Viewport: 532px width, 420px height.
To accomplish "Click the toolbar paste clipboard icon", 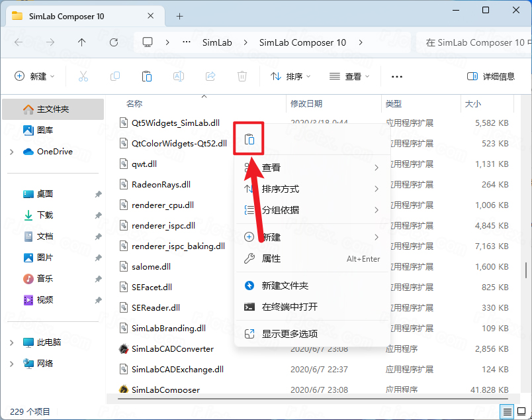I will click(147, 76).
